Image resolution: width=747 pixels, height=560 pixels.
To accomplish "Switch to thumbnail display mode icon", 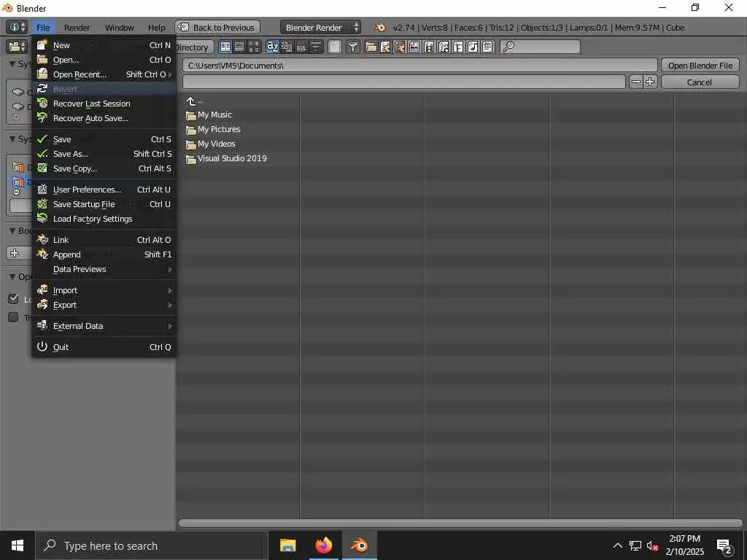I will (254, 47).
